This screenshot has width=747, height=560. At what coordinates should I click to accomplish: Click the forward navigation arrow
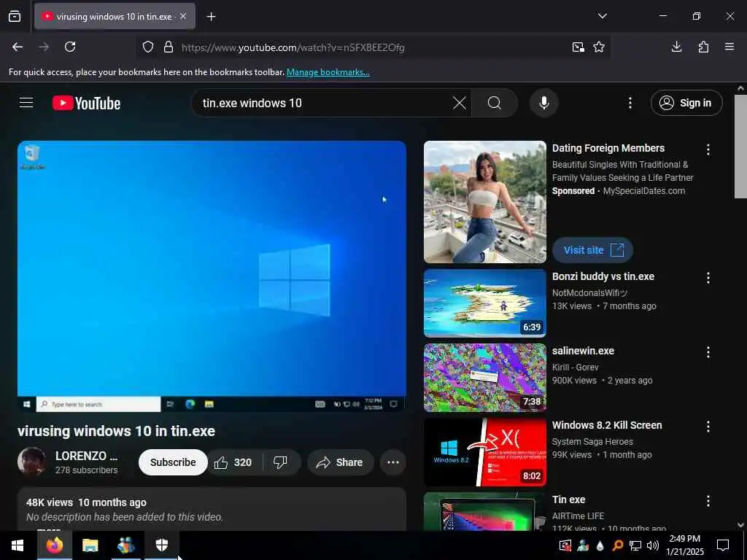pyautogui.click(x=44, y=47)
